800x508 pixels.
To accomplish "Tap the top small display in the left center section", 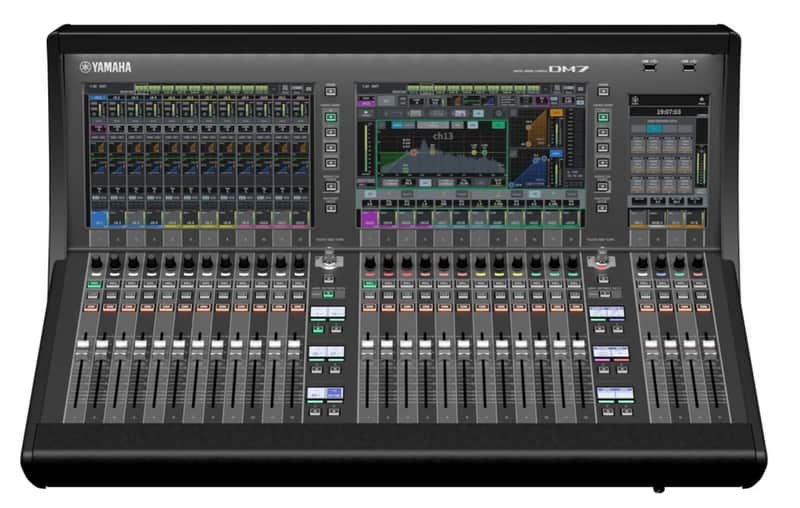I will pos(327,312).
